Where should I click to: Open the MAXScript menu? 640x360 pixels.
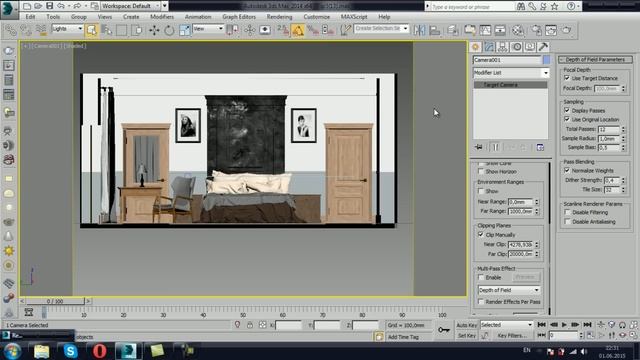point(354,17)
